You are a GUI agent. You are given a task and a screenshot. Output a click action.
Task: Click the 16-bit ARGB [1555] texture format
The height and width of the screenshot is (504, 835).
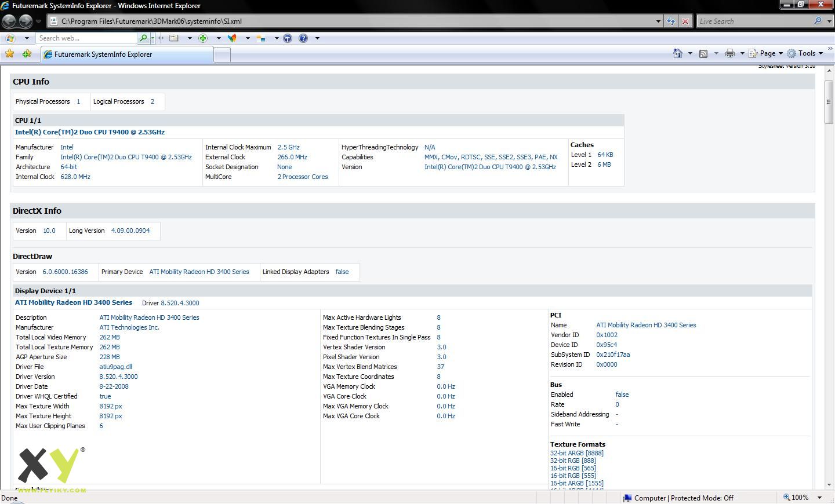click(576, 483)
